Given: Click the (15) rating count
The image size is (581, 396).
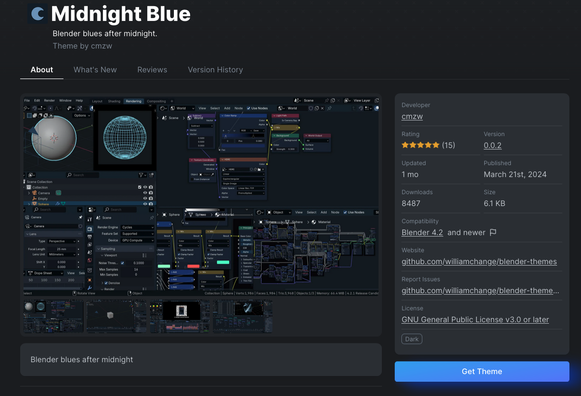Looking at the screenshot, I should tap(448, 145).
